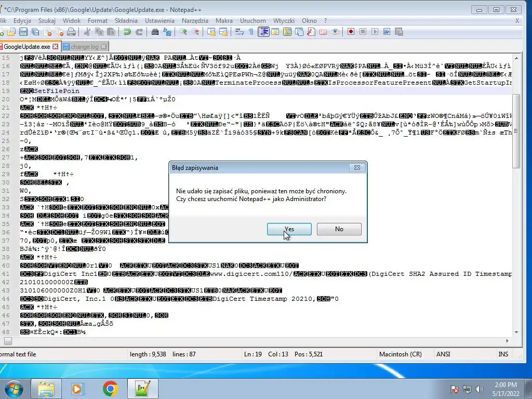Start macro recording with red circle icon

[x=351, y=32]
